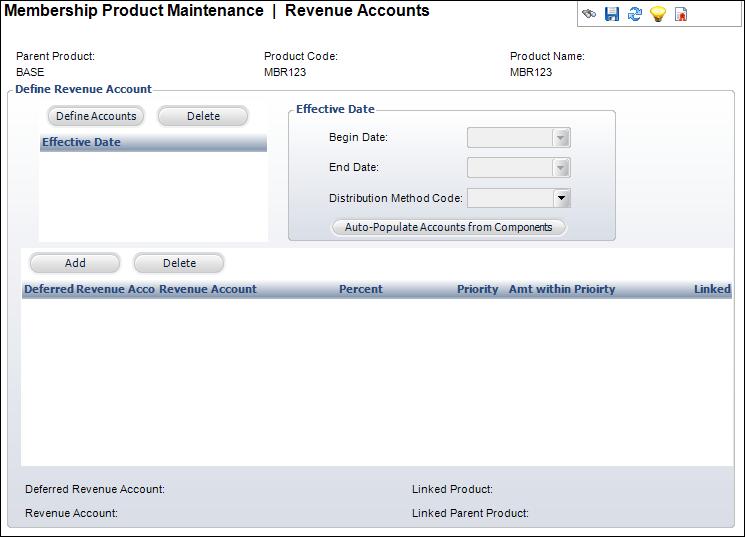The width and height of the screenshot is (745, 537).
Task: Save using the blue floppy disk icon
Action: point(611,14)
